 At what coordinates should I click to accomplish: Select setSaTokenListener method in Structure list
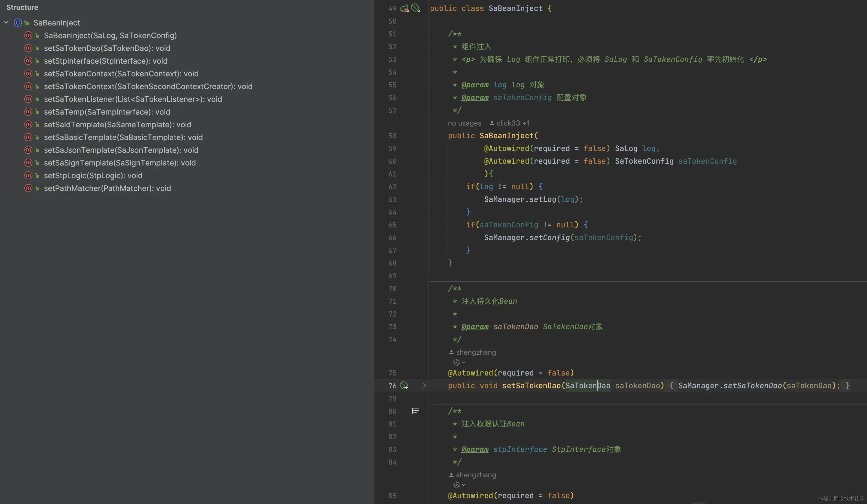133,99
